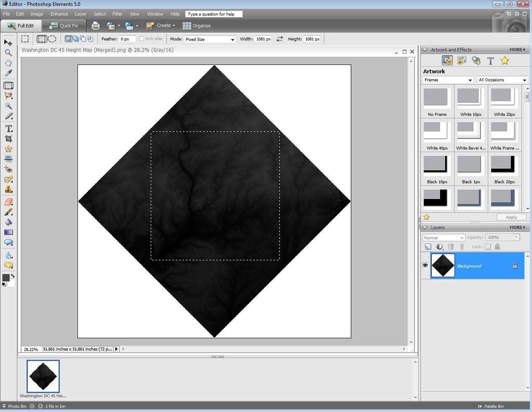Toggle the Anti-alias checkbox
The height and width of the screenshot is (412, 532).
click(142, 39)
